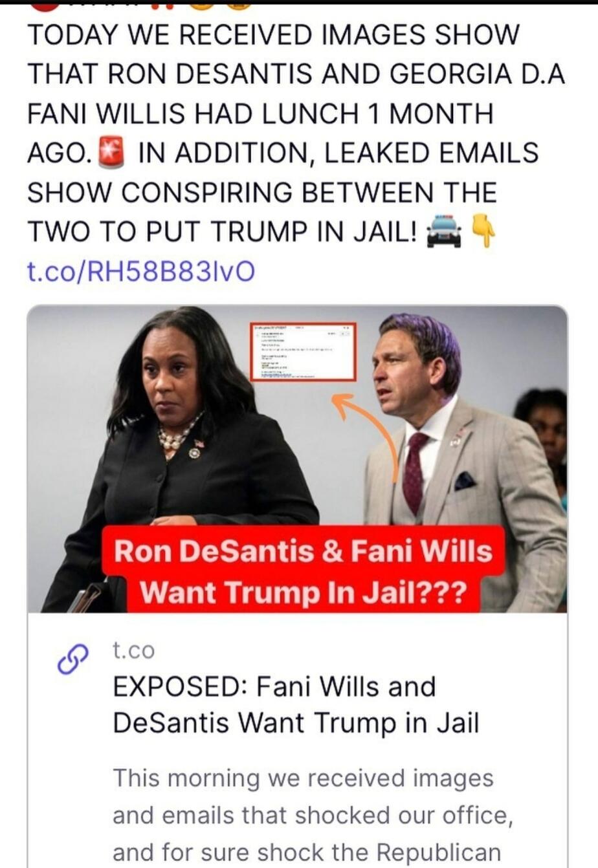The image size is (598, 868).
Task: Click the red siren emoji after AGO.
Action: click(x=111, y=152)
